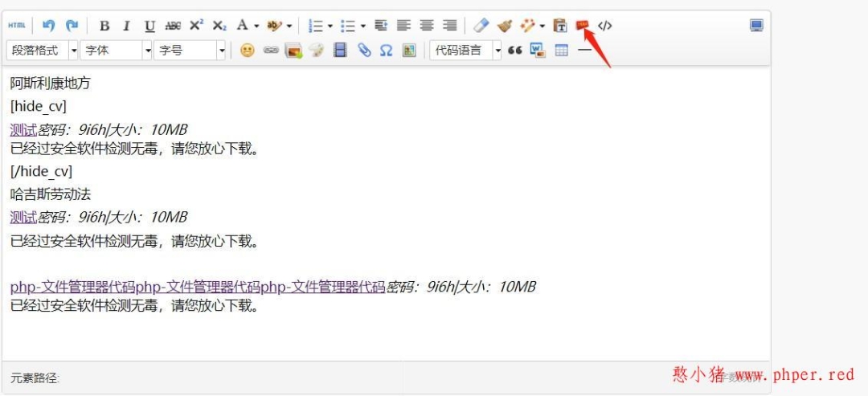The width and height of the screenshot is (868, 396).
Task: Open the background settings icon
Action: point(409,51)
